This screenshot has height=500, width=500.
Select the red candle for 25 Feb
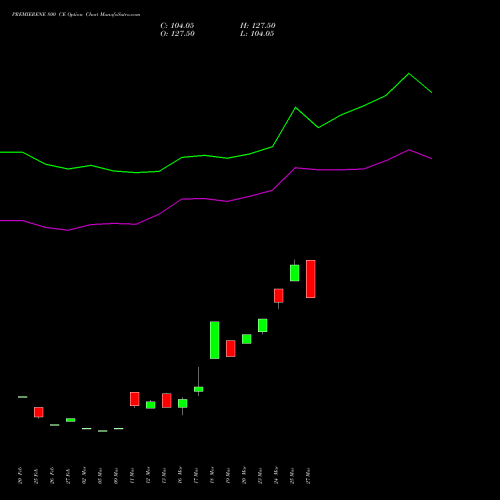[39, 412]
